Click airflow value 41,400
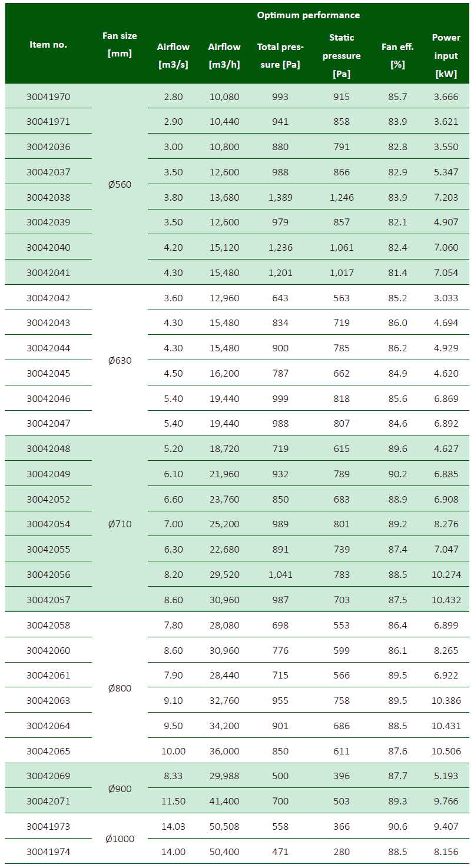The image size is (474, 868). (x=224, y=801)
